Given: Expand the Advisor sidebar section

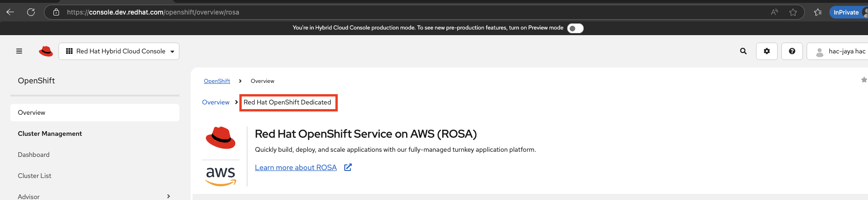Looking at the screenshot, I should pyautogui.click(x=169, y=196).
